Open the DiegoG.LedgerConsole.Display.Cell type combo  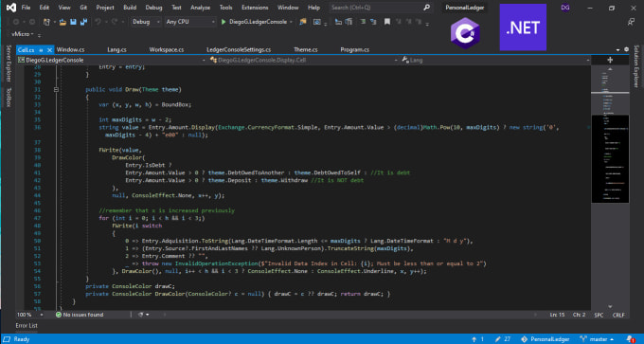[x=303, y=60]
